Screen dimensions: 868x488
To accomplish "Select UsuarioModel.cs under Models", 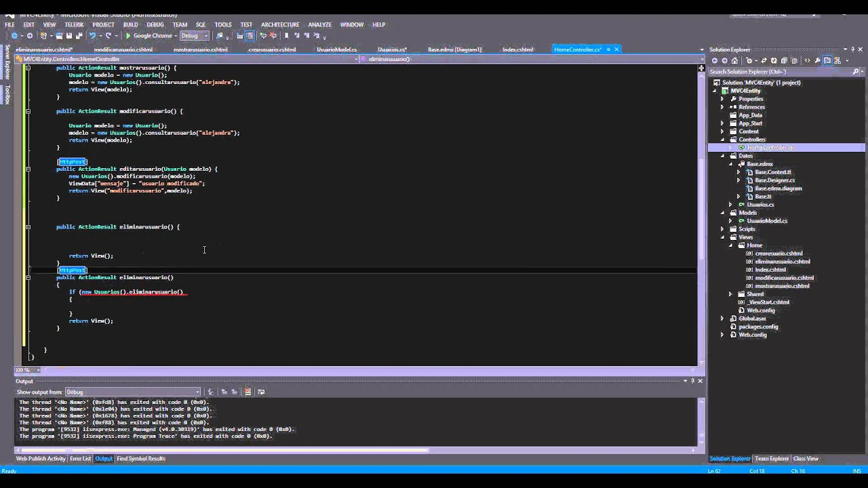I will pyautogui.click(x=767, y=221).
